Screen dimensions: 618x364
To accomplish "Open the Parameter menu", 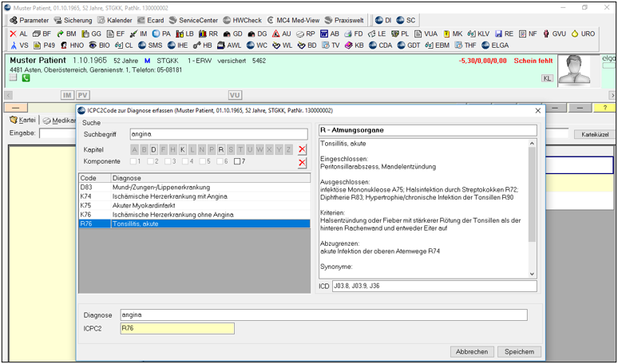I will (x=30, y=20).
